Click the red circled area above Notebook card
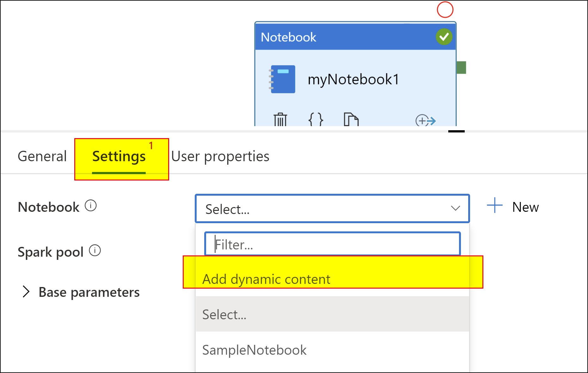The width and height of the screenshot is (588, 373). point(445,9)
